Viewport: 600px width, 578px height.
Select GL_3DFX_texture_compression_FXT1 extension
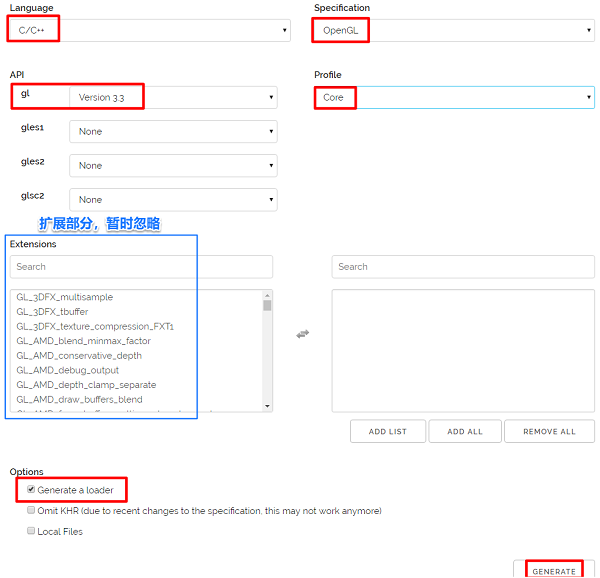pyautogui.click(x=95, y=326)
